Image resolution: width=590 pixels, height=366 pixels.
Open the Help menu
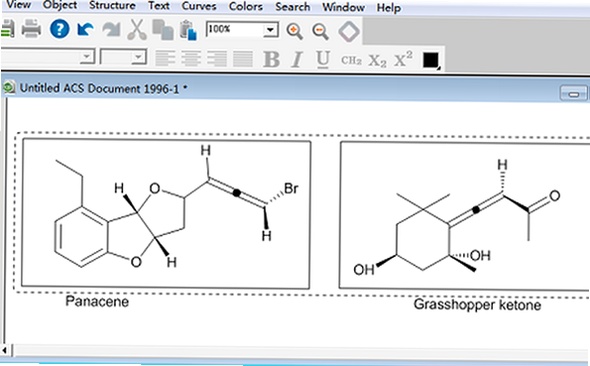click(388, 8)
